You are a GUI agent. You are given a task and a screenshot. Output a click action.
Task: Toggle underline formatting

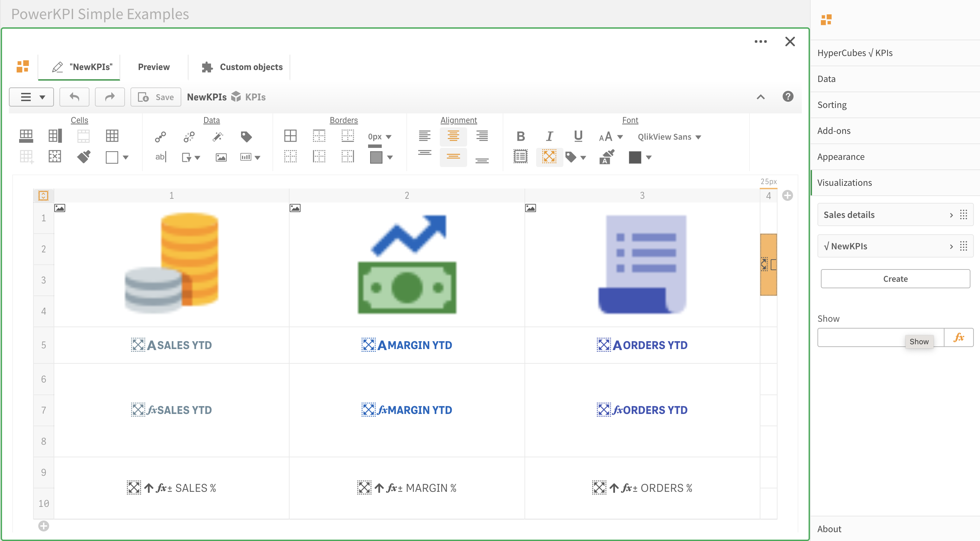(578, 136)
